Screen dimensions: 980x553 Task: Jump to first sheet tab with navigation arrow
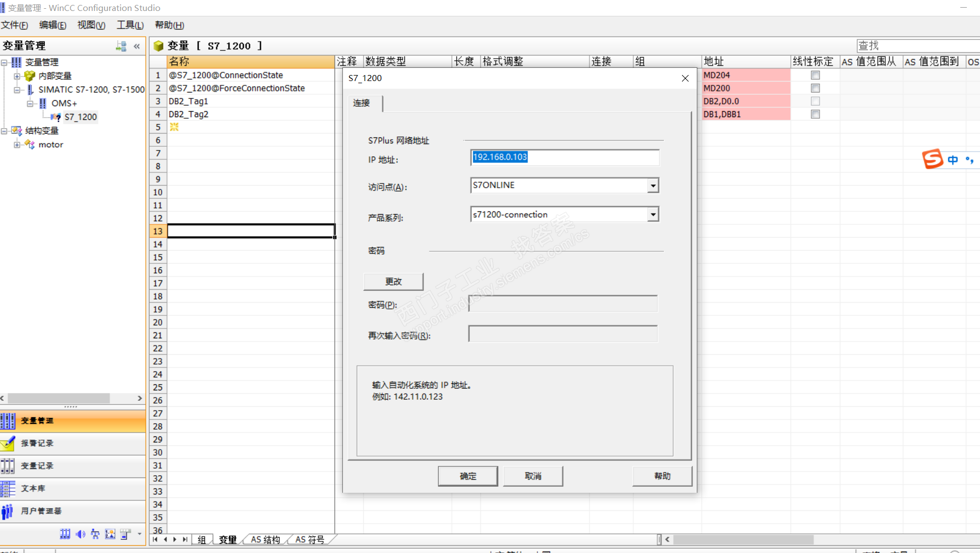point(156,540)
